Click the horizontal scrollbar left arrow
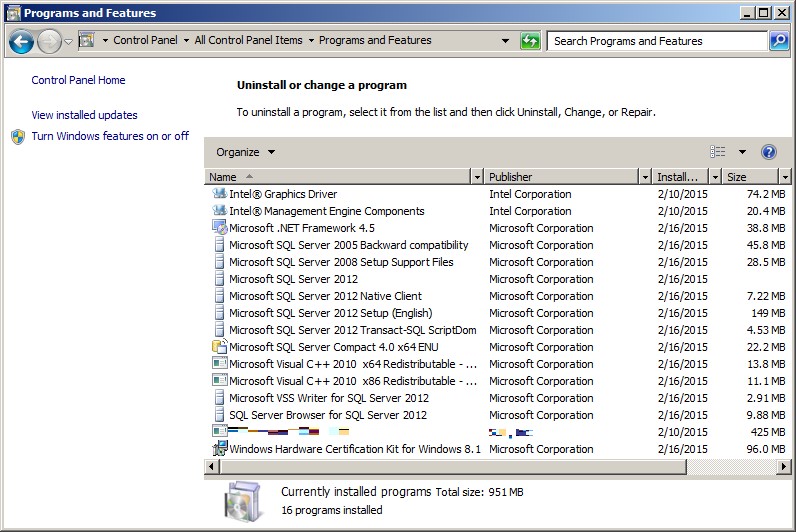The width and height of the screenshot is (796, 532). click(212, 466)
